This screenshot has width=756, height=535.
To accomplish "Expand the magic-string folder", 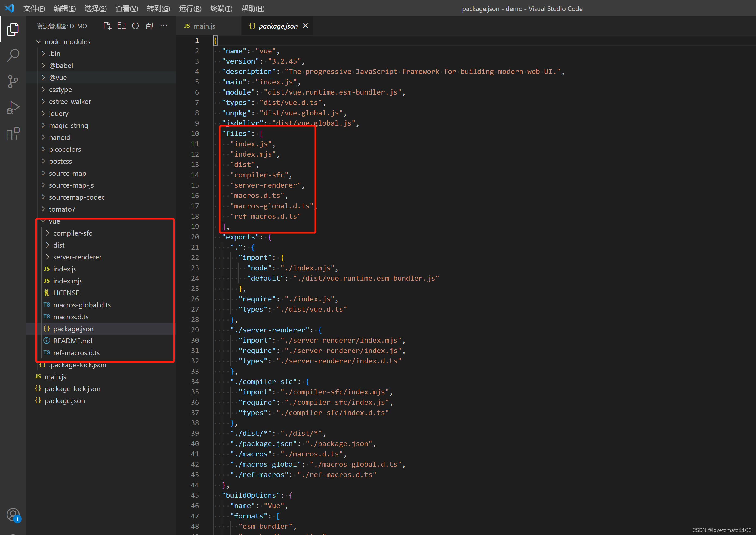I will (x=101, y=125).
